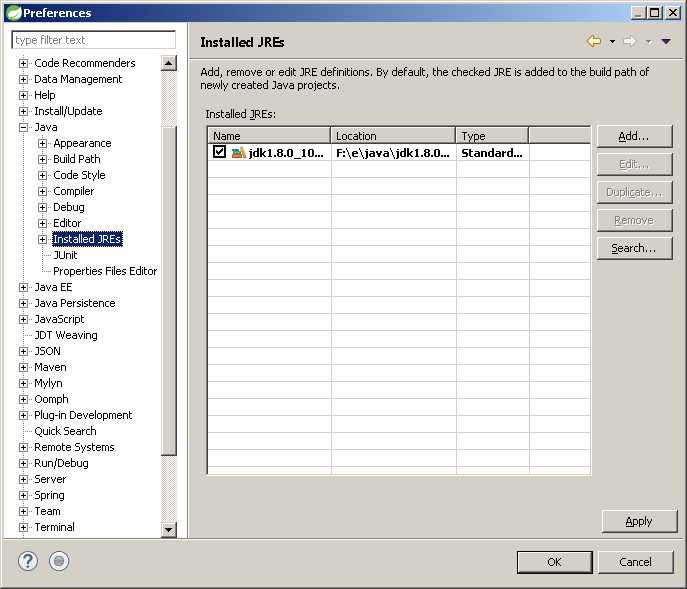Image resolution: width=687 pixels, height=589 pixels.
Task: Expand the Spring node
Action: (24, 495)
